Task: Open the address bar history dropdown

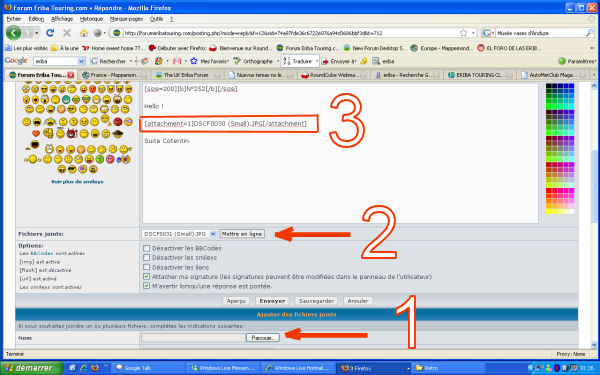Action: [x=473, y=33]
